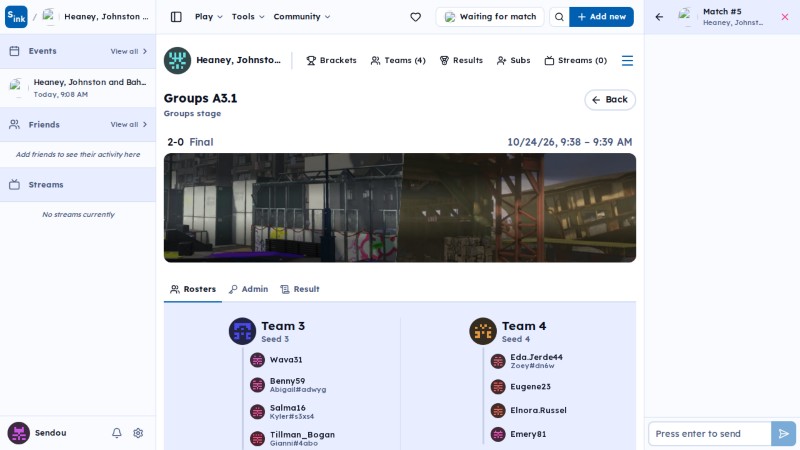Click Elnora.Russel player avatar
This screenshot has width=800, height=450.
498,410
